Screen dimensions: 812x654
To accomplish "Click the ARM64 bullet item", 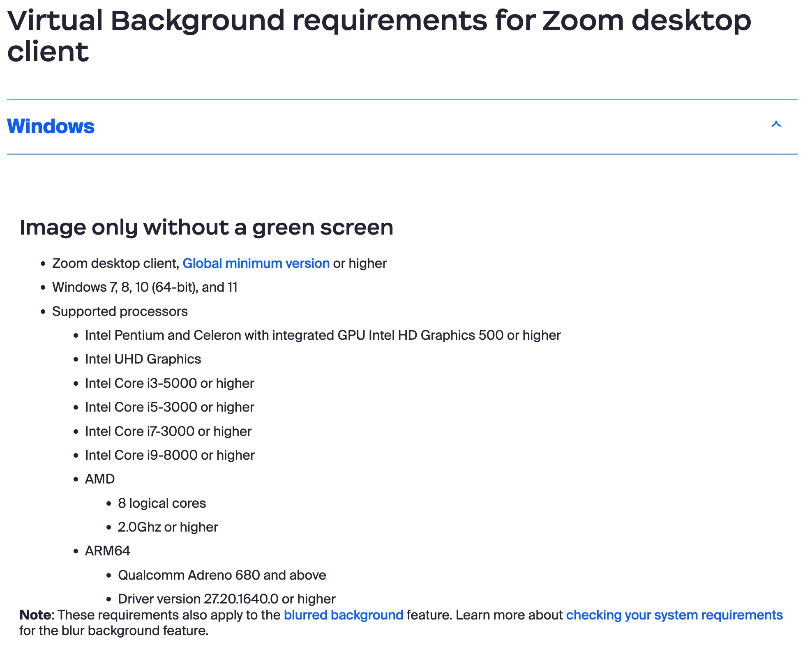I will (107, 551).
